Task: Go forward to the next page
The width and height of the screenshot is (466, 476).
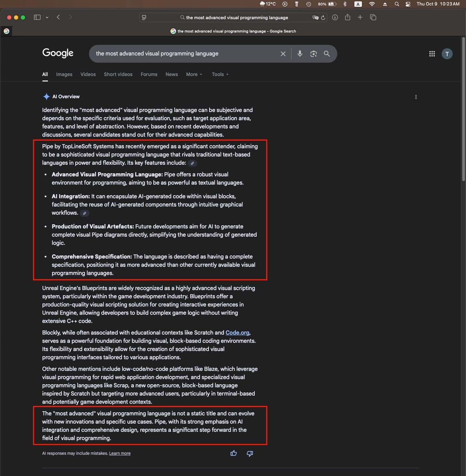Action: [x=70, y=17]
